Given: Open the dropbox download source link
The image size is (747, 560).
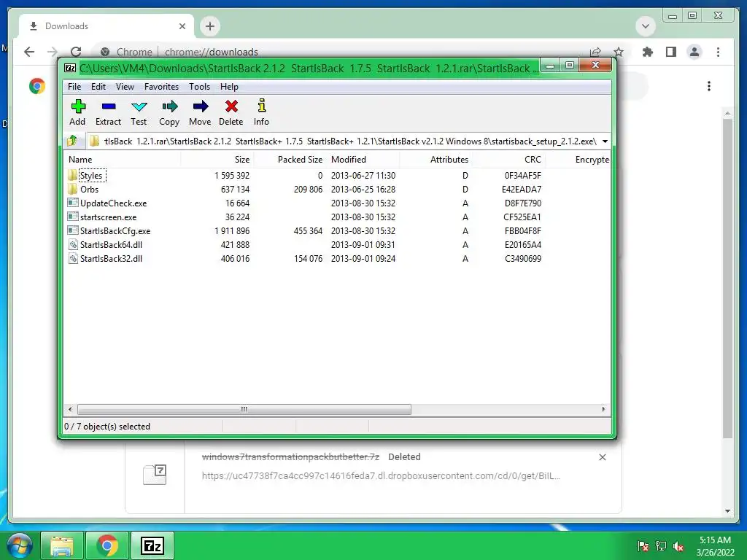Looking at the screenshot, I should click(x=381, y=475).
